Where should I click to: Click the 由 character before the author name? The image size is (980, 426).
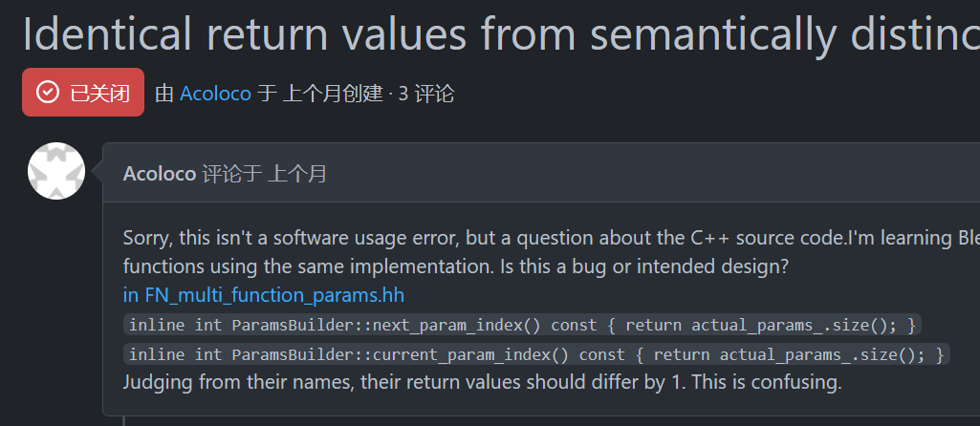[x=164, y=93]
